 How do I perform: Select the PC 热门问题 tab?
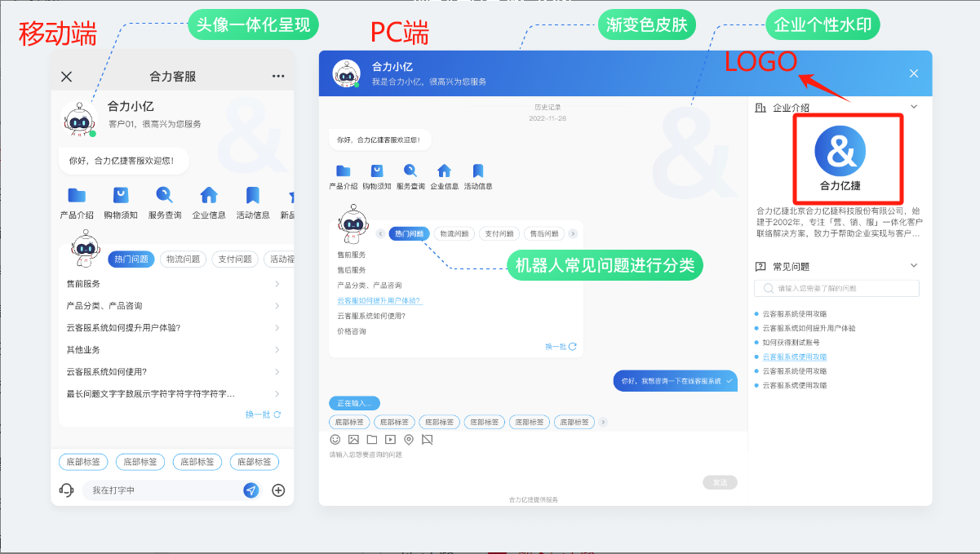click(409, 233)
